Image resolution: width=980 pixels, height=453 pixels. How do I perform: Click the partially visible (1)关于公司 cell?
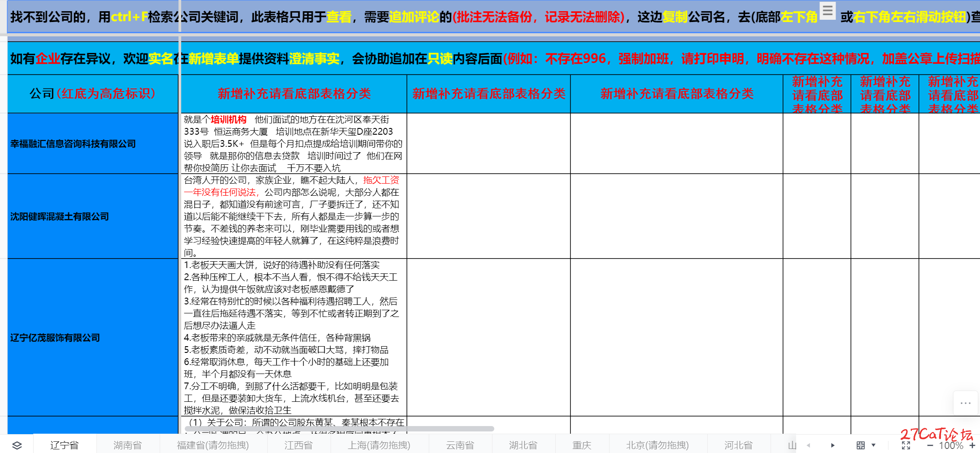click(294, 425)
